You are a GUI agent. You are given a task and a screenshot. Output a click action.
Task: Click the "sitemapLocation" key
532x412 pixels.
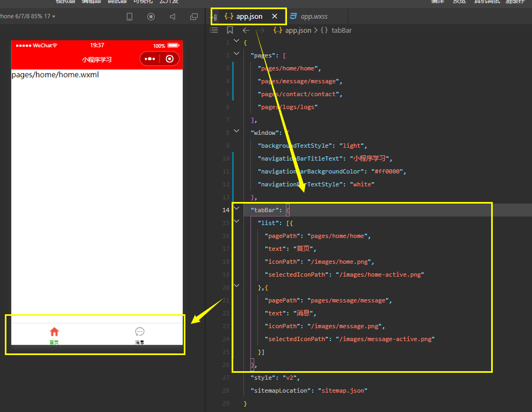(x=281, y=391)
